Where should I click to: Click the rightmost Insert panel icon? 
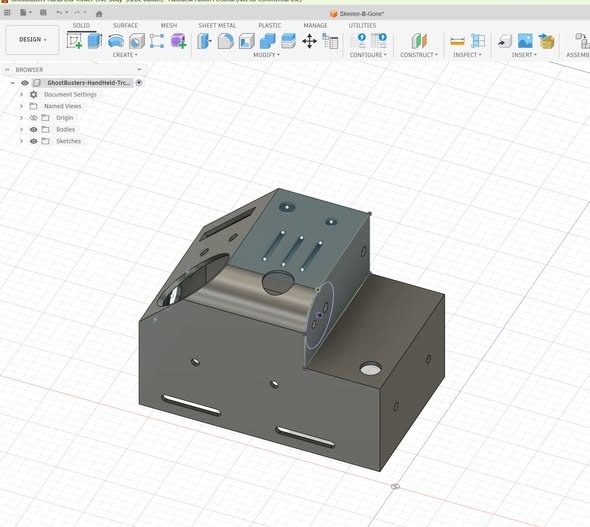point(546,41)
